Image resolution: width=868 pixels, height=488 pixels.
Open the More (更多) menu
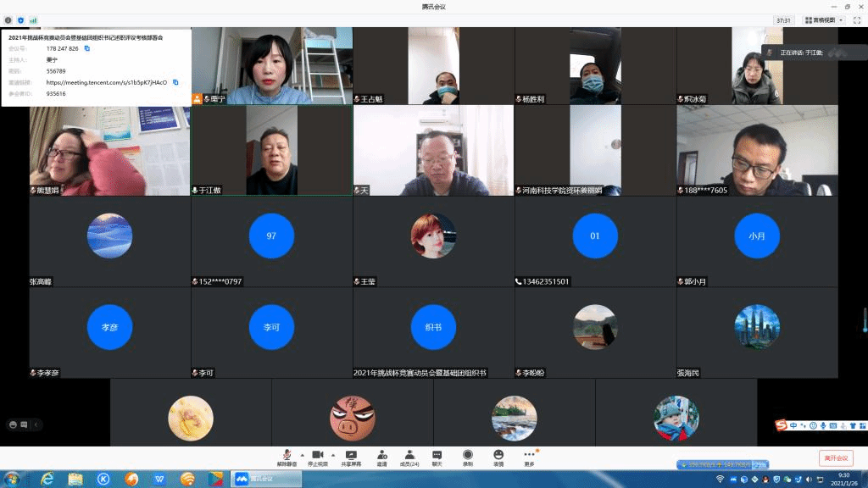pyautogui.click(x=529, y=457)
